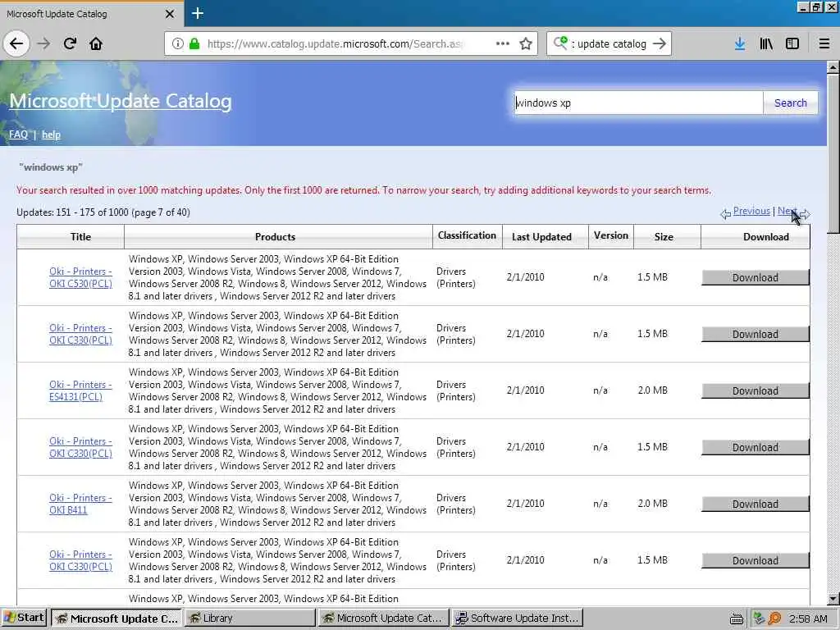Toggle the sidebars view icon
Viewport: 840px width, 630px height.
point(792,44)
